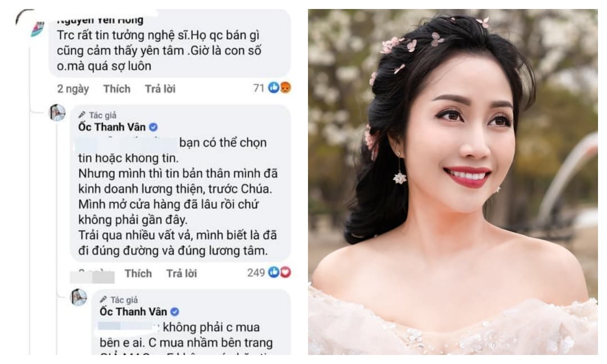Viewport: 607px width, 364px height.
Task: Click the verified badge on the first Ốc Thanh Vân reply
Action: (x=153, y=127)
